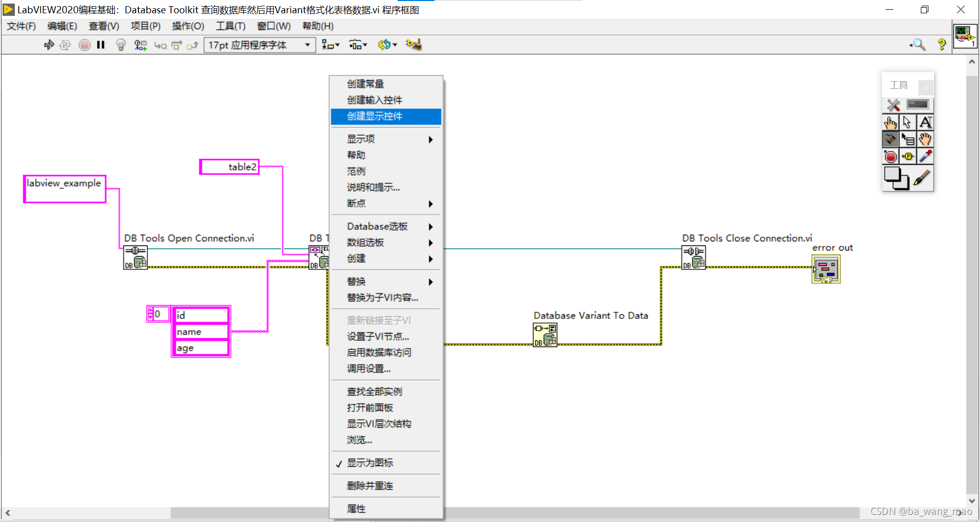
Task: Select the Probe Data tool
Action: (x=908, y=156)
